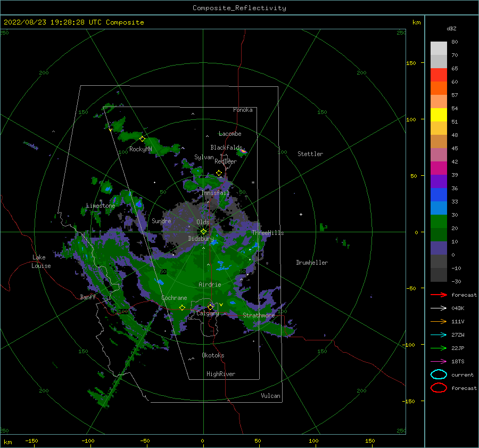The height and width of the screenshot is (448, 479).
Task: Pick the green 22JP arrow icon
Action: (439, 348)
